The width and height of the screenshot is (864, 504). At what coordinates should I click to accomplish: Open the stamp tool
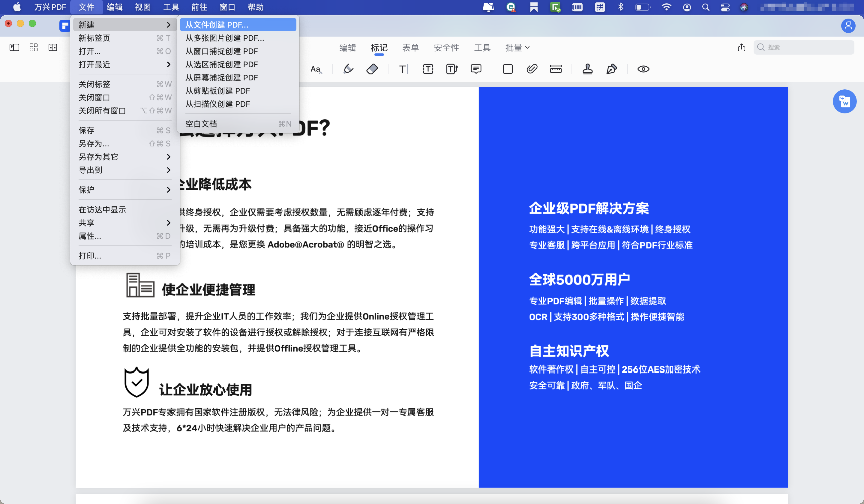click(587, 69)
